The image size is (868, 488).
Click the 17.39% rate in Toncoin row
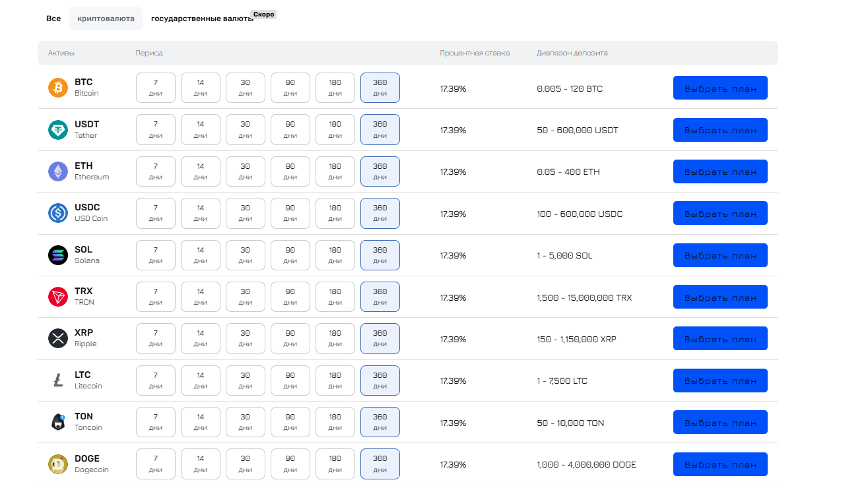coord(453,423)
